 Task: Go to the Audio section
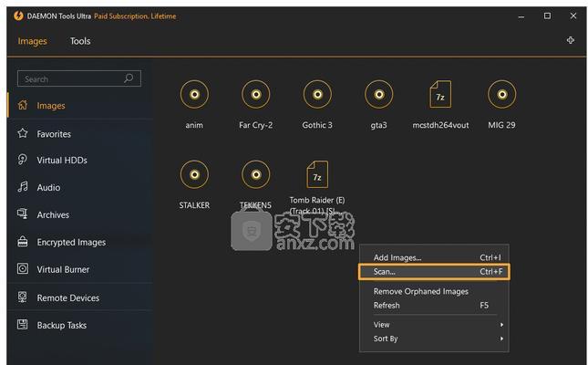[48, 187]
